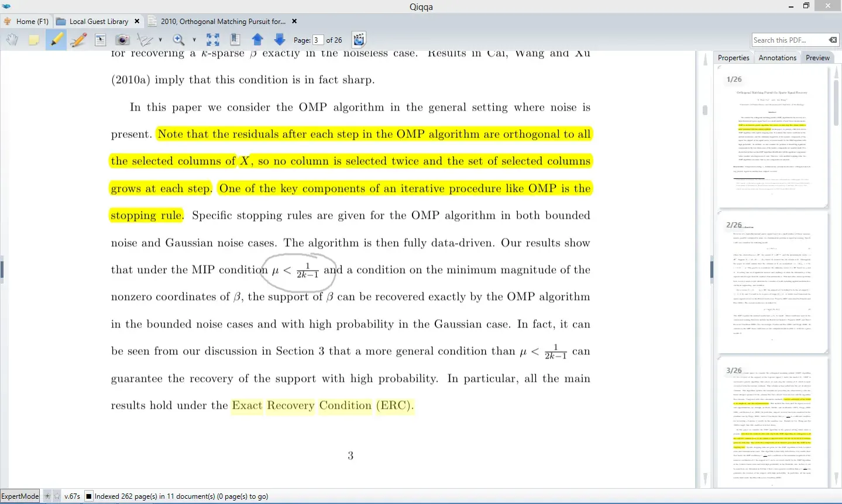Open the page 1/26 thumbnail preview

point(772,137)
